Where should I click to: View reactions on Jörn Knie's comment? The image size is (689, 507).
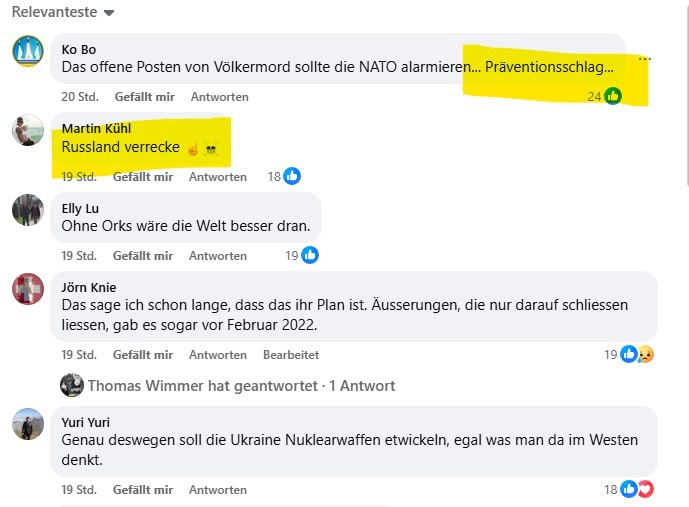pos(629,354)
